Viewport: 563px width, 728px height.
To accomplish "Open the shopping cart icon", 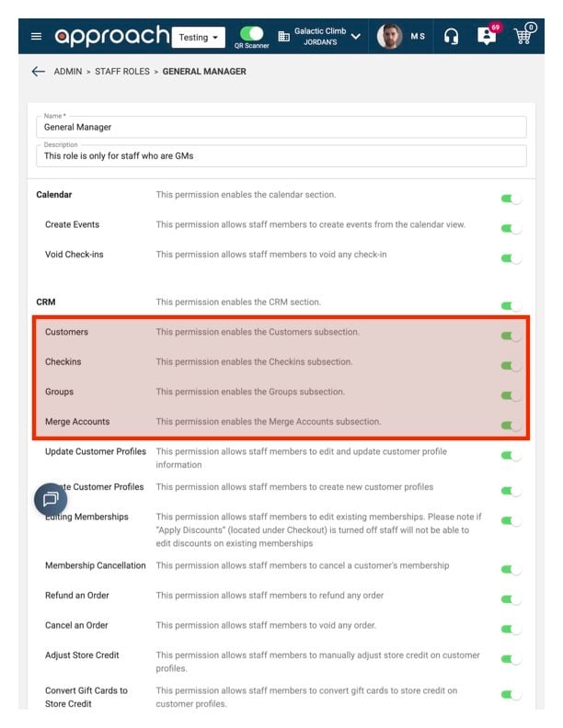I will [524, 34].
